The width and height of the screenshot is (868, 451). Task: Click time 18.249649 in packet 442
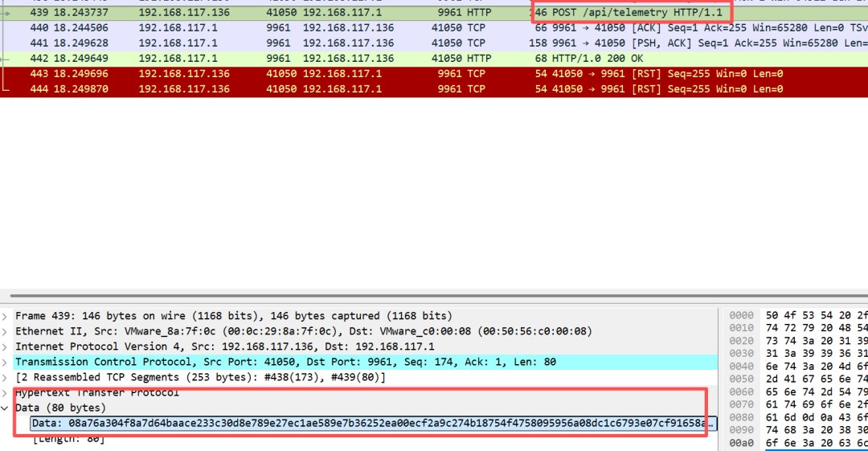pos(81,58)
